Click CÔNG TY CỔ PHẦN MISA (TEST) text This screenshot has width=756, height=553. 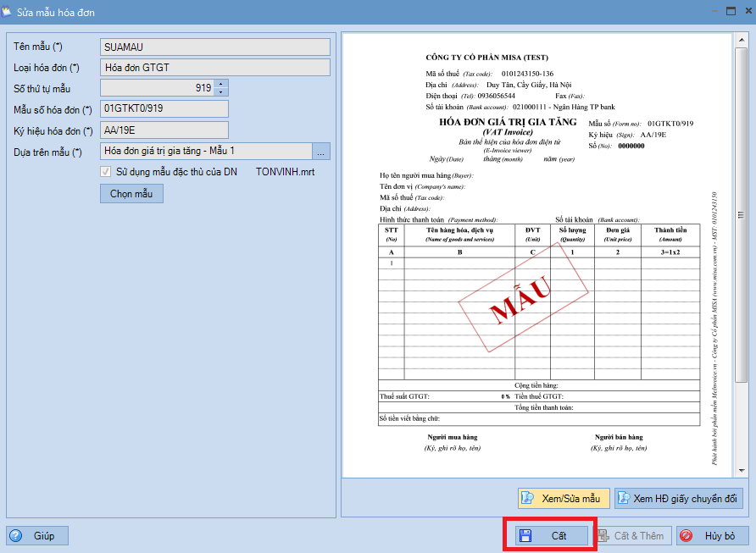486,58
